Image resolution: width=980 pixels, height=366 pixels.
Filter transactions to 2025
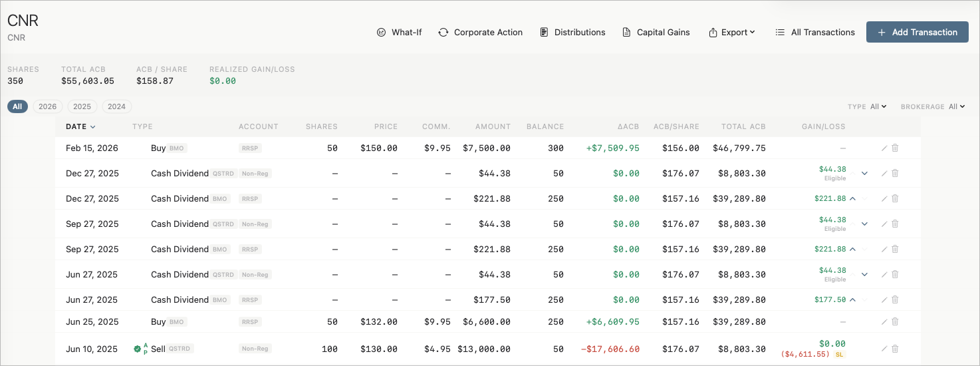click(82, 106)
